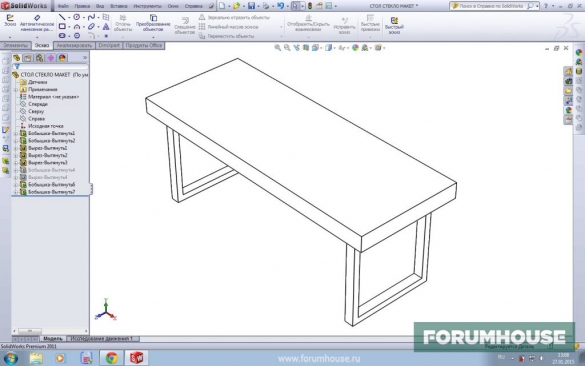The height and width of the screenshot is (366, 585).
Task: Expand the Бобышка-Вытянуть1 feature node
Action: tap(16, 134)
